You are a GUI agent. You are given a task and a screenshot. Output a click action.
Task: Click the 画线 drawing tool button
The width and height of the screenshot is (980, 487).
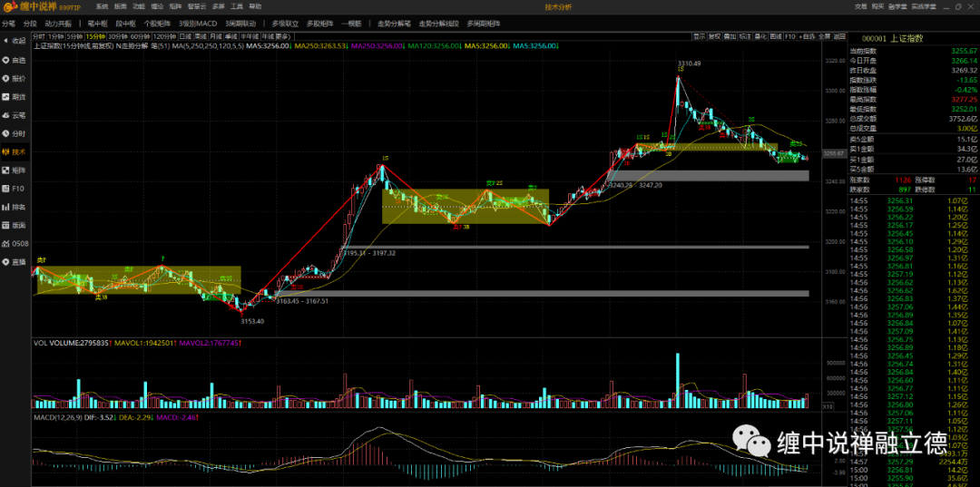pos(776,36)
